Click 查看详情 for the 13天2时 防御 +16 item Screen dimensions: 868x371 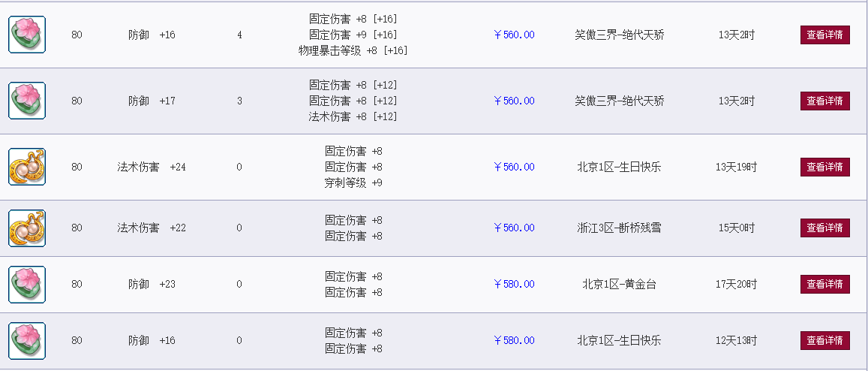coord(824,35)
